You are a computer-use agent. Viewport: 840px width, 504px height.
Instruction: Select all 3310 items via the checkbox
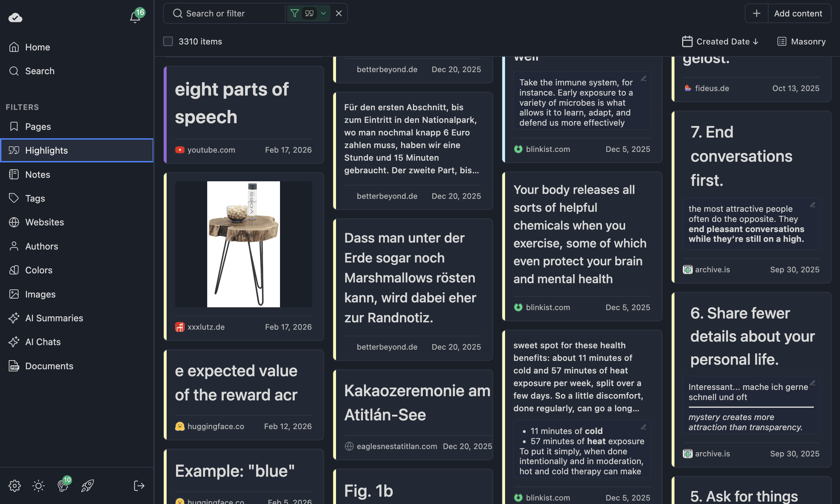tap(168, 41)
